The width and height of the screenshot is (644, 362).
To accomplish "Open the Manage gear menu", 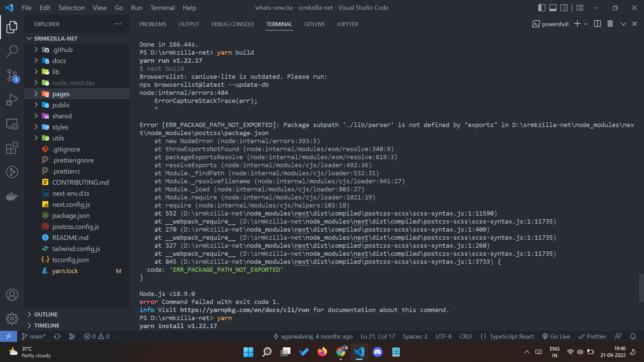I will click(12, 318).
